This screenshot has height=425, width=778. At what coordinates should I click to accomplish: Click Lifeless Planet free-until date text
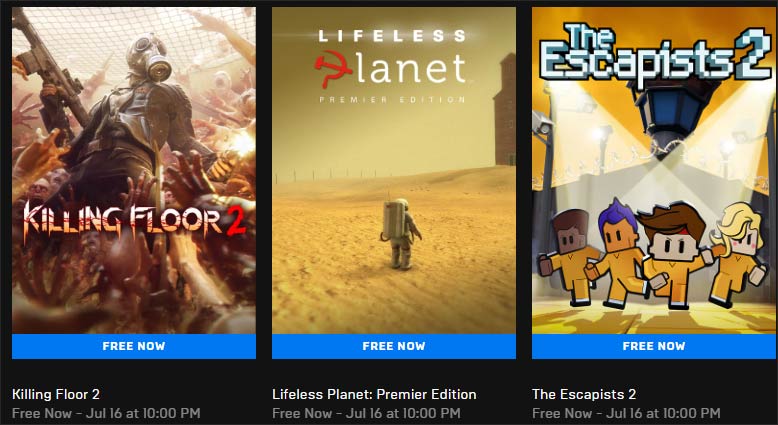(x=366, y=413)
